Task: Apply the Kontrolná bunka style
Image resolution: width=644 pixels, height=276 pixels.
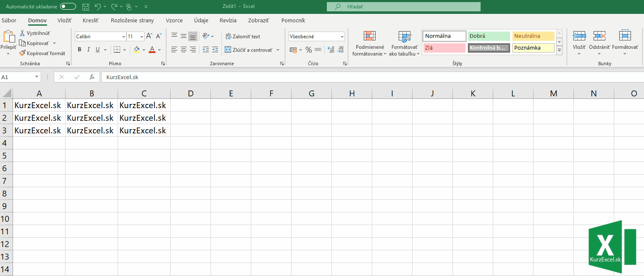Action: pos(489,48)
